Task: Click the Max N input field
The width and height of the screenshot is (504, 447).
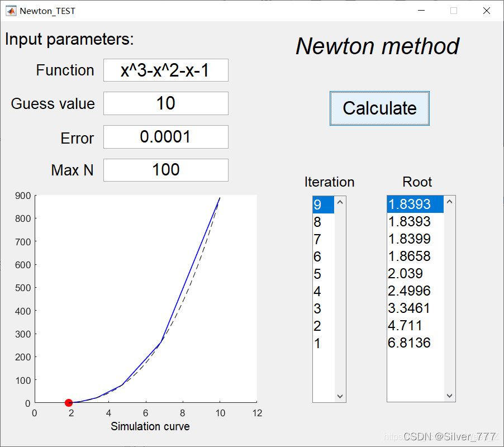Action: (x=166, y=170)
